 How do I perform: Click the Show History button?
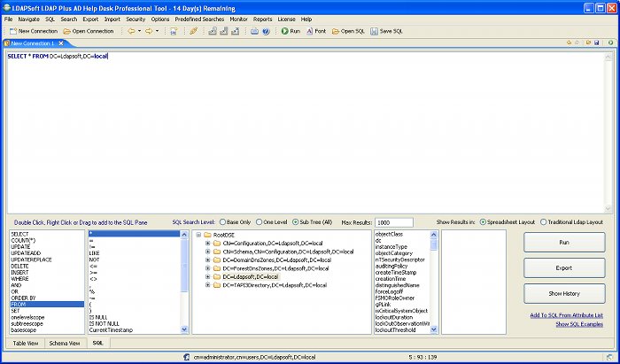(x=564, y=293)
